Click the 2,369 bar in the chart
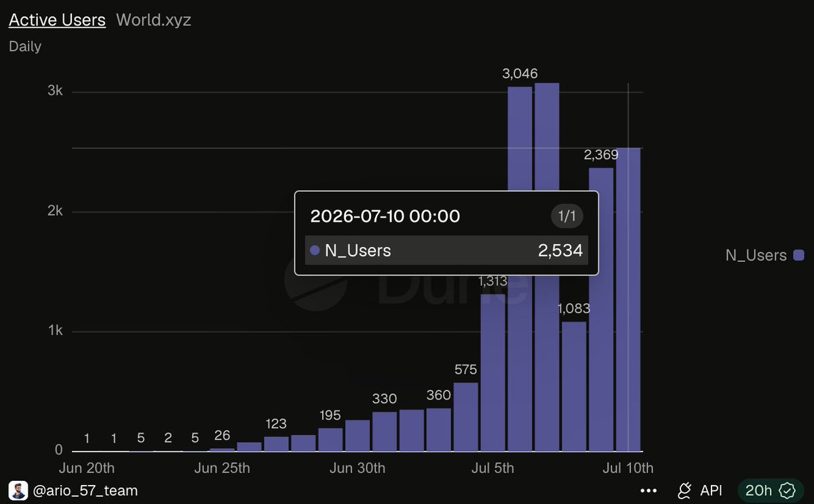The width and height of the screenshot is (814, 504). point(601,310)
